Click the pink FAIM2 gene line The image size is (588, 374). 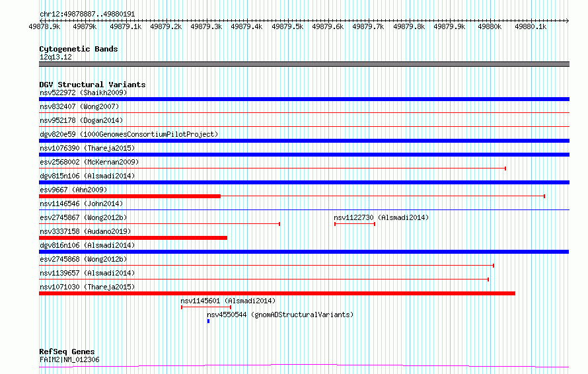(304, 366)
